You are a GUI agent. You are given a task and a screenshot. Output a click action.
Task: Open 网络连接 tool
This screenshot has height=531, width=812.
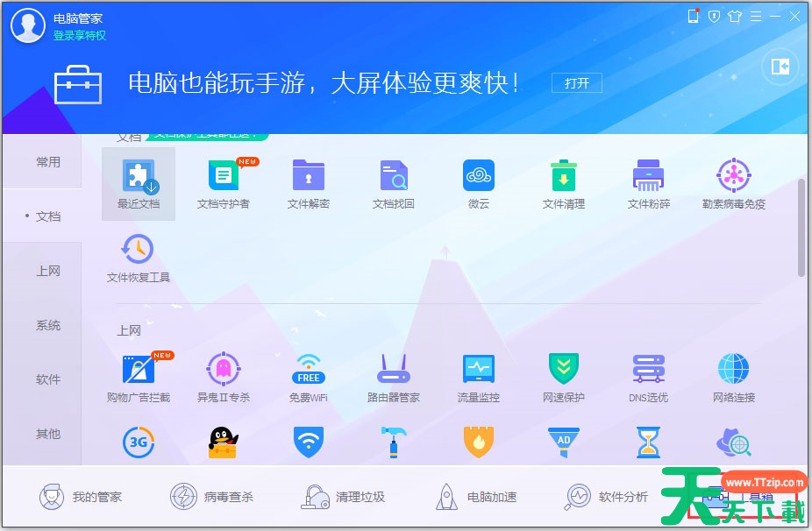click(734, 378)
